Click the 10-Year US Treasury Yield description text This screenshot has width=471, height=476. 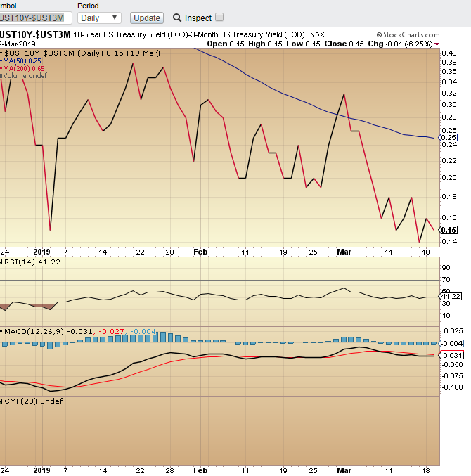[189, 34]
